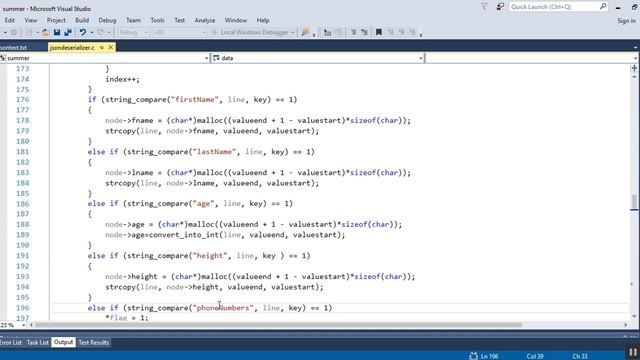Click the horizontal scrollbar thumb under code
This screenshot has height=360, width=640.
click(x=278, y=325)
